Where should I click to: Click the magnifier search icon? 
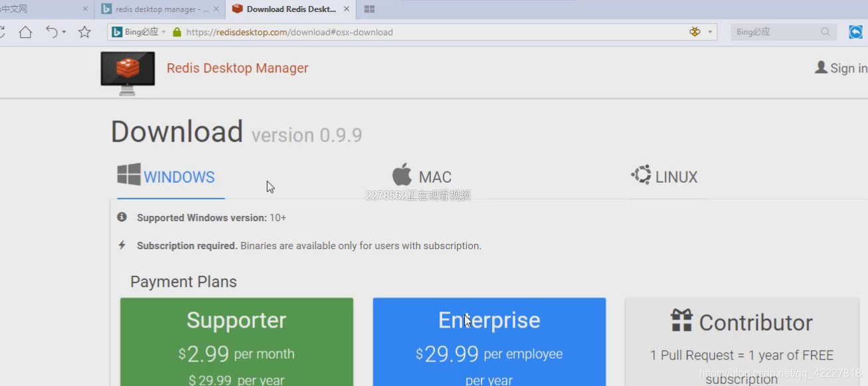825,32
